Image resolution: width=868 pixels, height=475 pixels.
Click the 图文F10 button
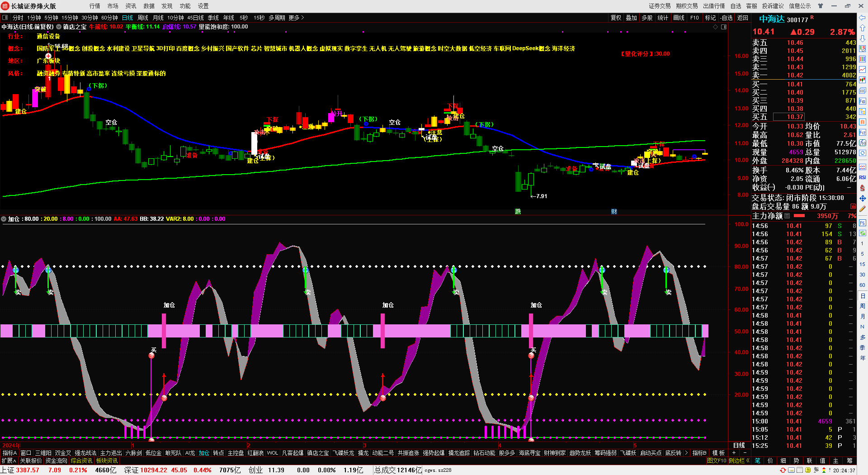717,461
